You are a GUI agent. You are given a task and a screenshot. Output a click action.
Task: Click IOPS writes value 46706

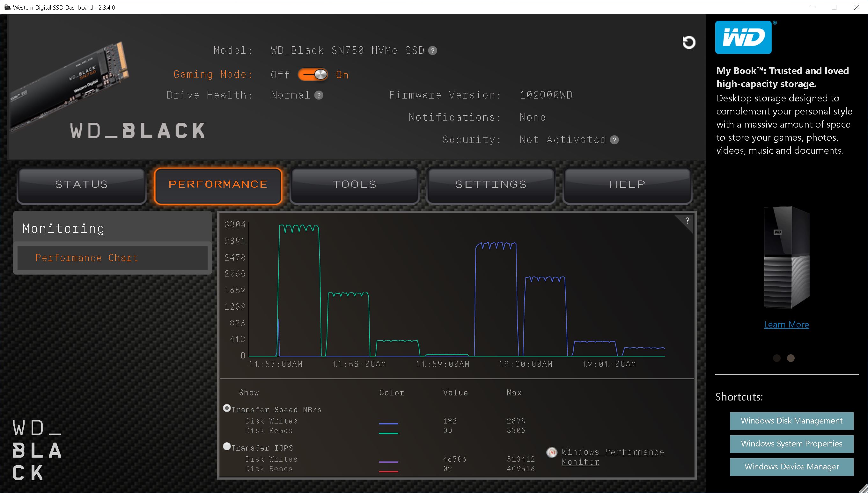tap(455, 460)
